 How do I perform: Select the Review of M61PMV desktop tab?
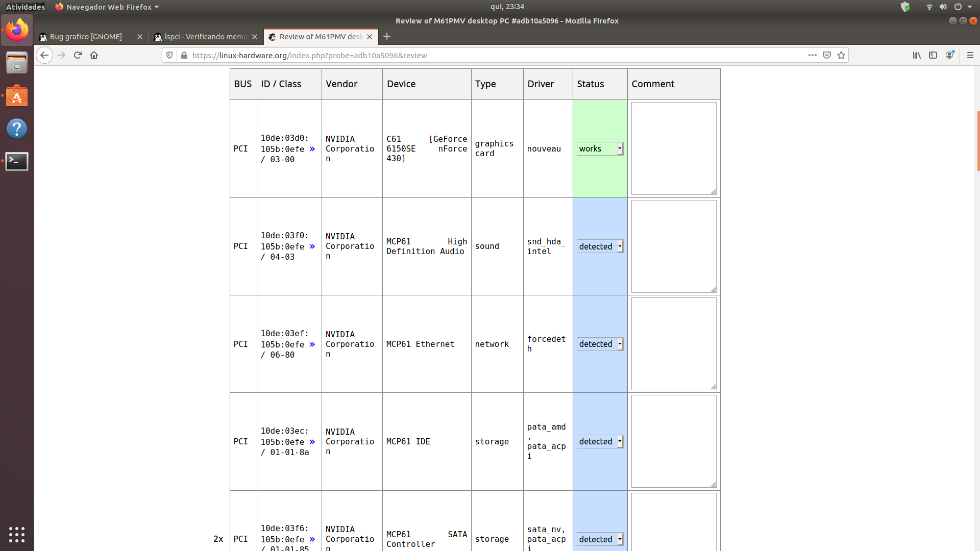[x=321, y=37]
